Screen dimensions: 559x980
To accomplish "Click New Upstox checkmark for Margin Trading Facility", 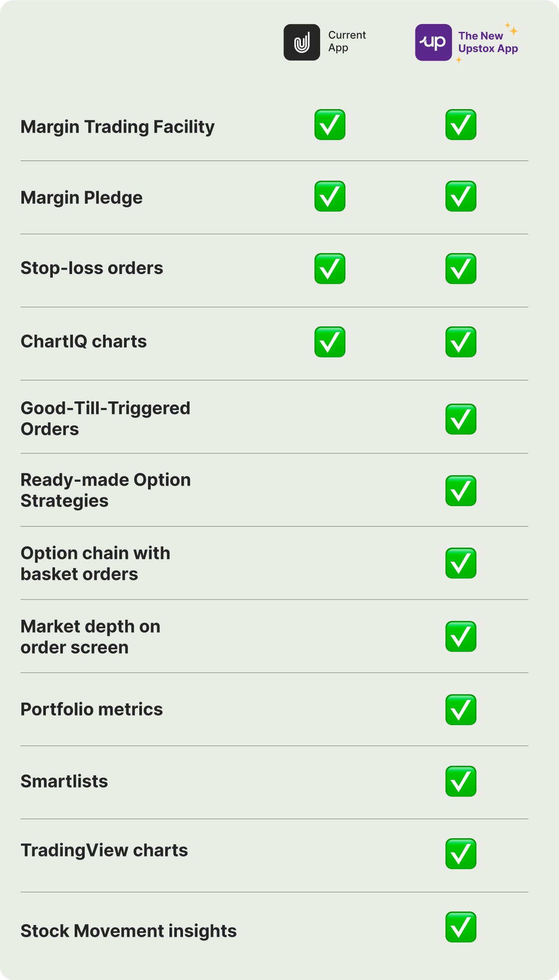I will (461, 125).
